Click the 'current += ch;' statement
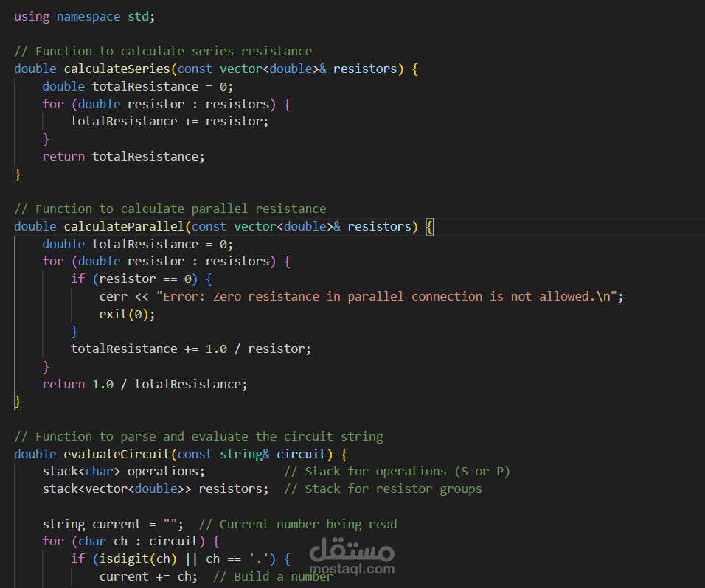The width and height of the screenshot is (705, 588). [x=148, y=576]
